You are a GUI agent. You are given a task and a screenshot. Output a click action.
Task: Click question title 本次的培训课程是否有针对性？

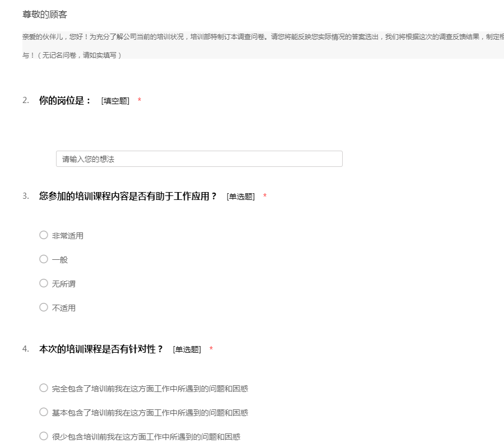pos(101,349)
